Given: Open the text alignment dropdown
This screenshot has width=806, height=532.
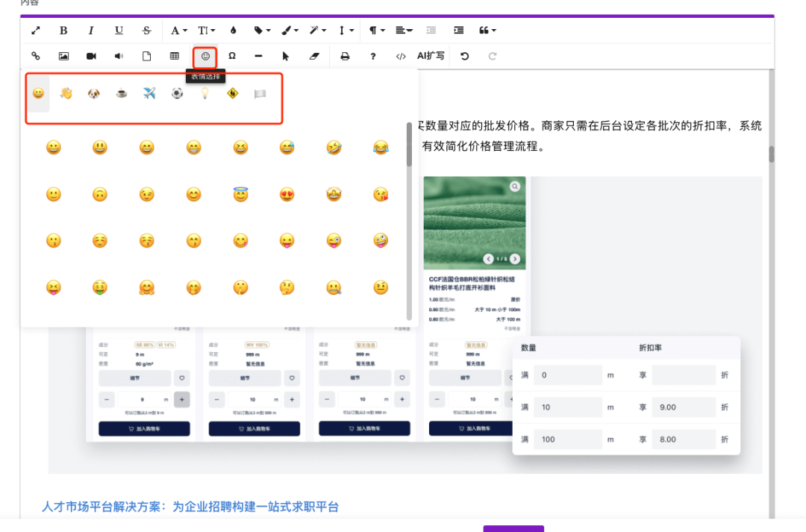Looking at the screenshot, I should tap(404, 31).
